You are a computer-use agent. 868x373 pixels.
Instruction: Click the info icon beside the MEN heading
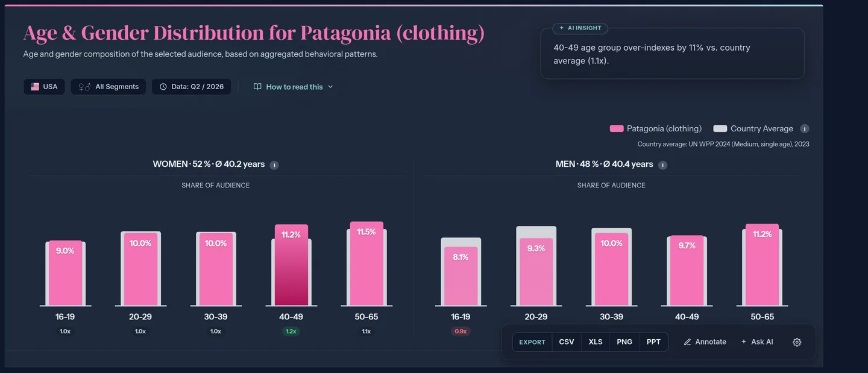(x=662, y=165)
